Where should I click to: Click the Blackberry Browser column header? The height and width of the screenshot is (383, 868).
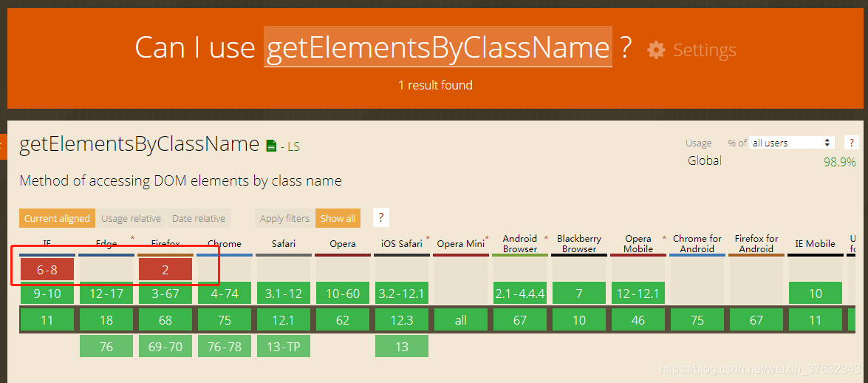tap(579, 244)
